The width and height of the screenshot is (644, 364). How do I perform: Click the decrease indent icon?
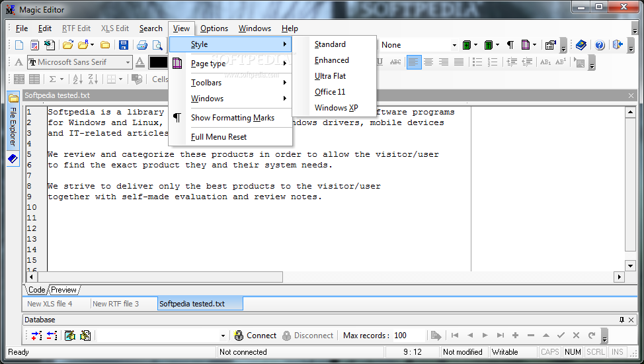(x=527, y=62)
